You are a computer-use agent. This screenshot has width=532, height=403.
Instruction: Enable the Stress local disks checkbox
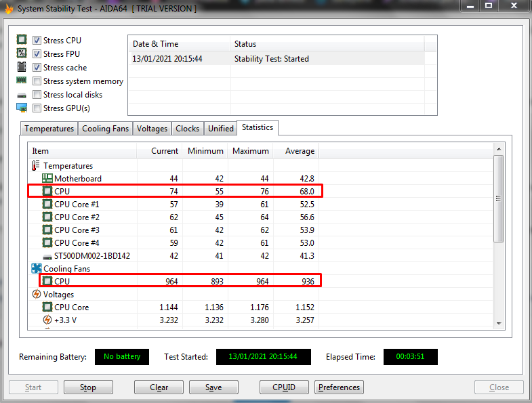[x=37, y=95]
